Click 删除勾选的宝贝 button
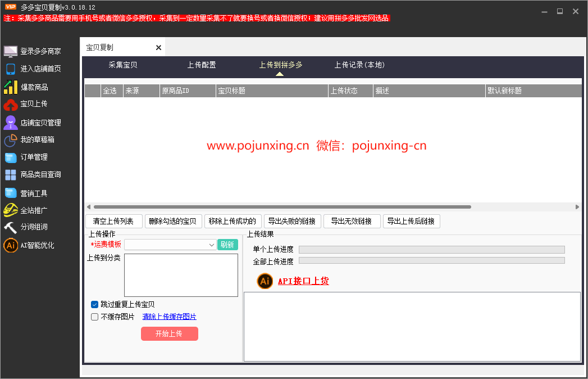Screen dimensions: 588x379 tap(173, 221)
